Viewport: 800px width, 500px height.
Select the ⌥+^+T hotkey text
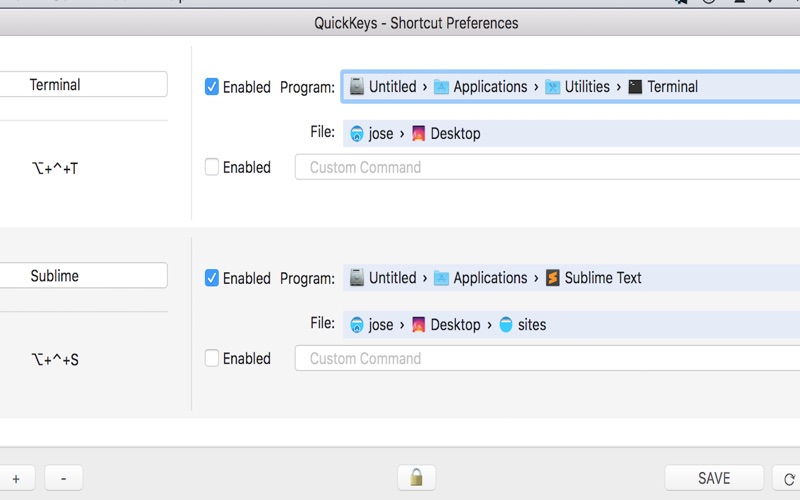tap(55, 168)
